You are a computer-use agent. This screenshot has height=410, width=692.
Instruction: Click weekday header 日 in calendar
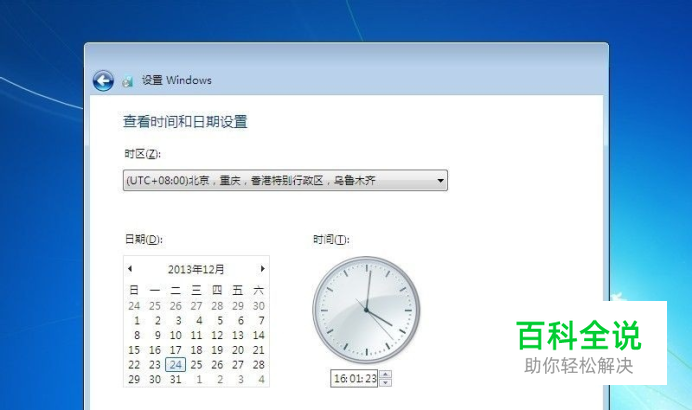pos(134,290)
